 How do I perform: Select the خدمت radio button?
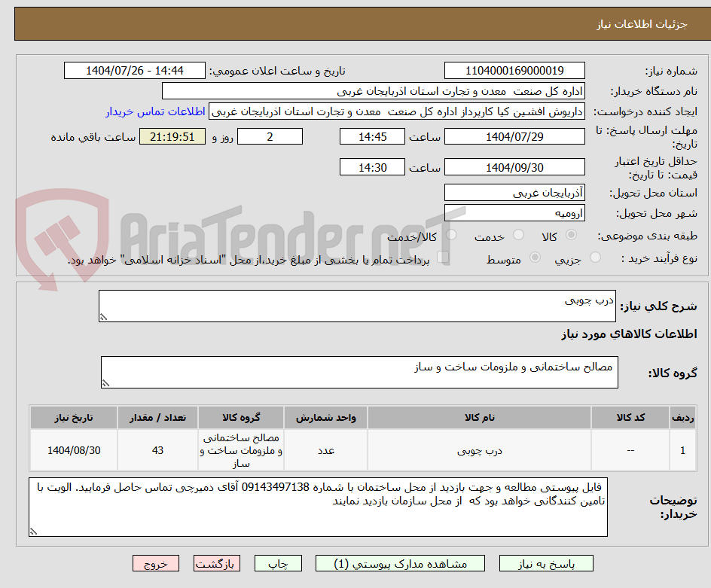(x=518, y=235)
